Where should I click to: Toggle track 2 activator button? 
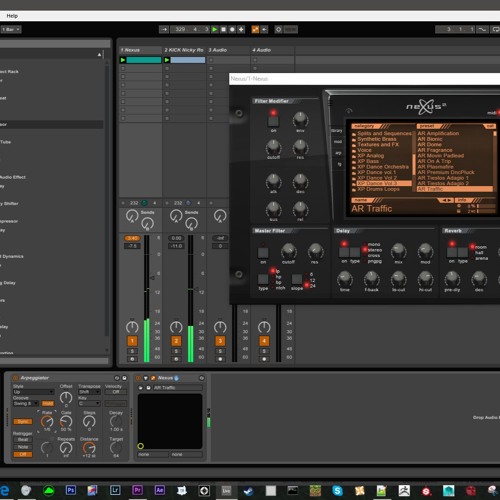point(176,341)
